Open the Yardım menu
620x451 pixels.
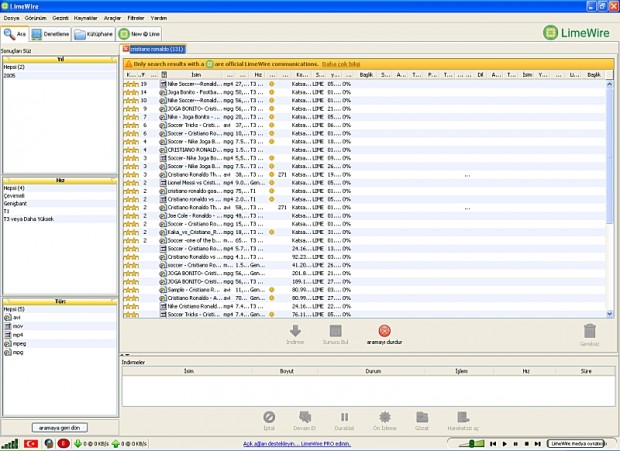[x=159, y=18]
